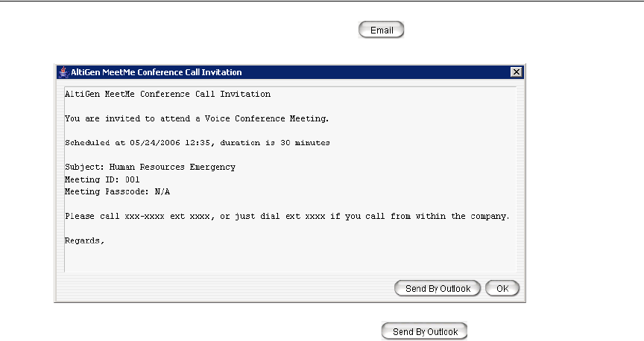Click the 'Please call xxx-xxxx' line
The image size is (644, 341).
tap(287, 216)
